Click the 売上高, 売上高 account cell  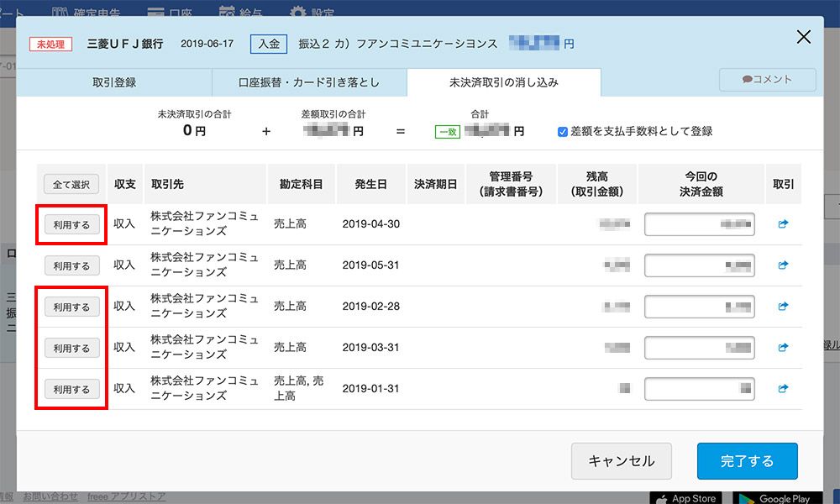coord(299,388)
